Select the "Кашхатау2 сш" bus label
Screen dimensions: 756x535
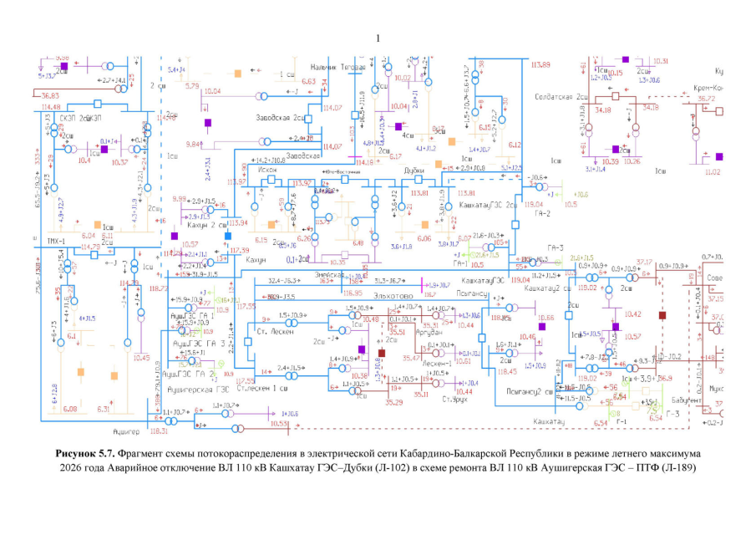548,288
